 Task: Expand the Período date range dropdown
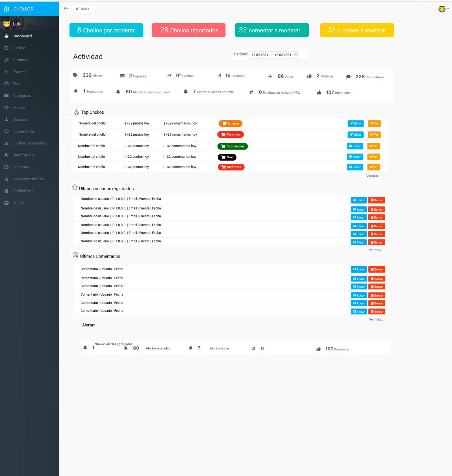pos(296,55)
